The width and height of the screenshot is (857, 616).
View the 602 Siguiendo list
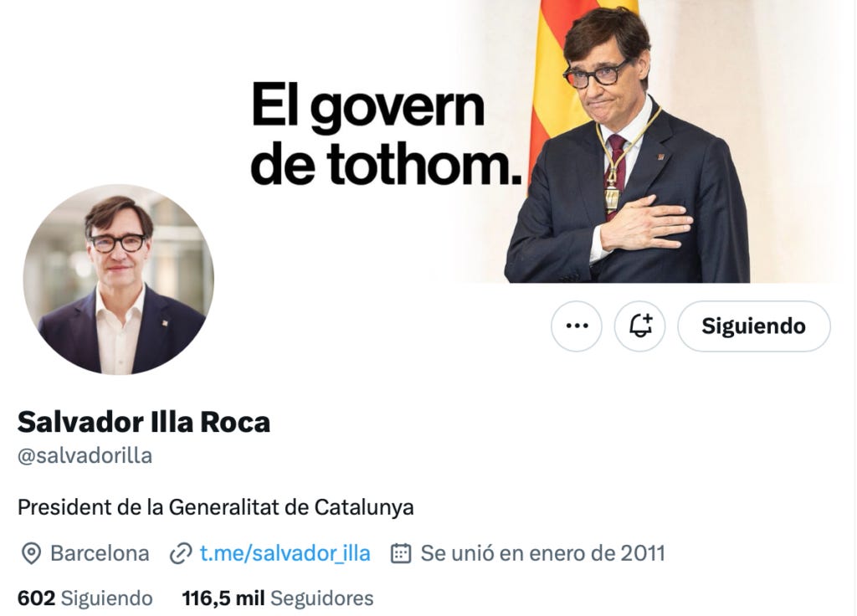(x=85, y=598)
